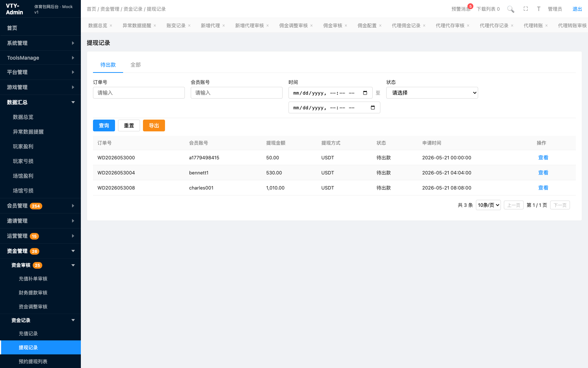This screenshot has width=588, height=368.
Task: Expand ToolsManage sidebar menu
Action: pyautogui.click(x=40, y=58)
